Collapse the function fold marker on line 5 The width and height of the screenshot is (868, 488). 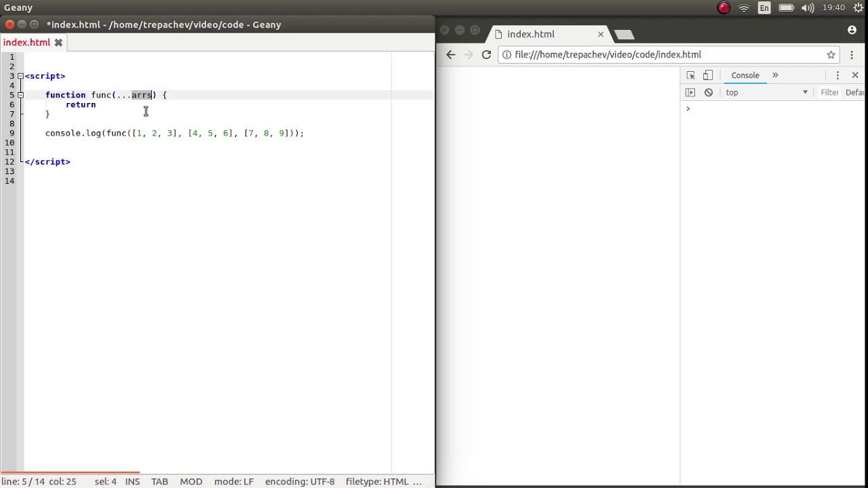(20, 95)
